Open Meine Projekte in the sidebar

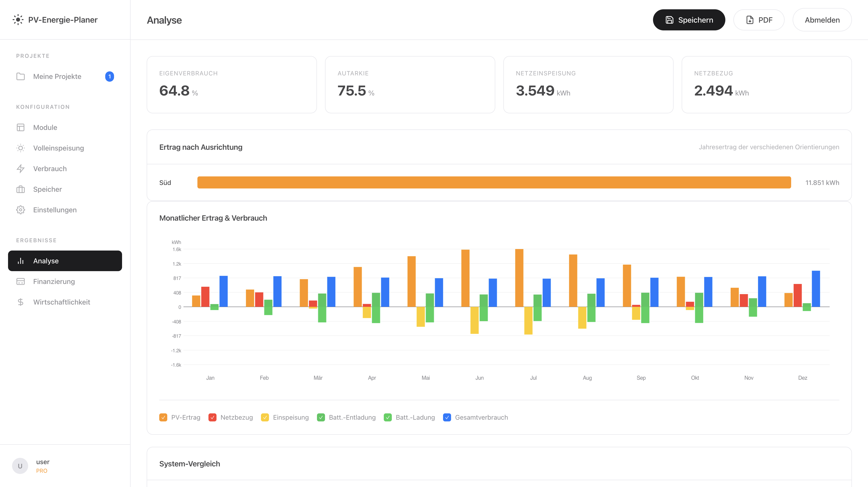tap(57, 76)
